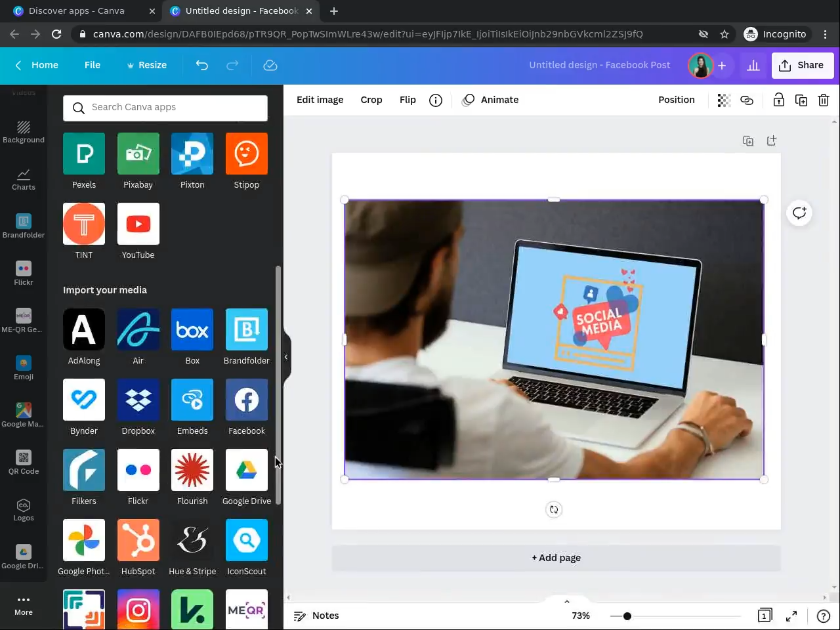Click the Resize button
The width and height of the screenshot is (840, 630).
[146, 65]
